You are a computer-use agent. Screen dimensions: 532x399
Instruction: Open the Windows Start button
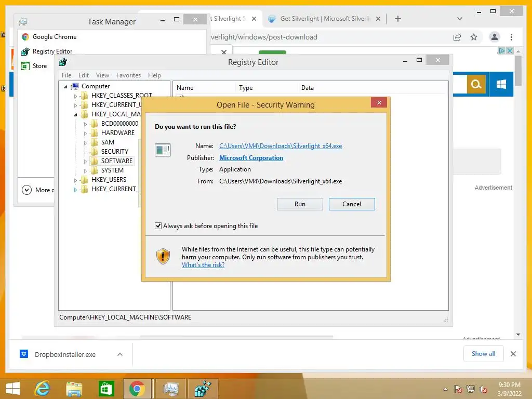pos(13,389)
